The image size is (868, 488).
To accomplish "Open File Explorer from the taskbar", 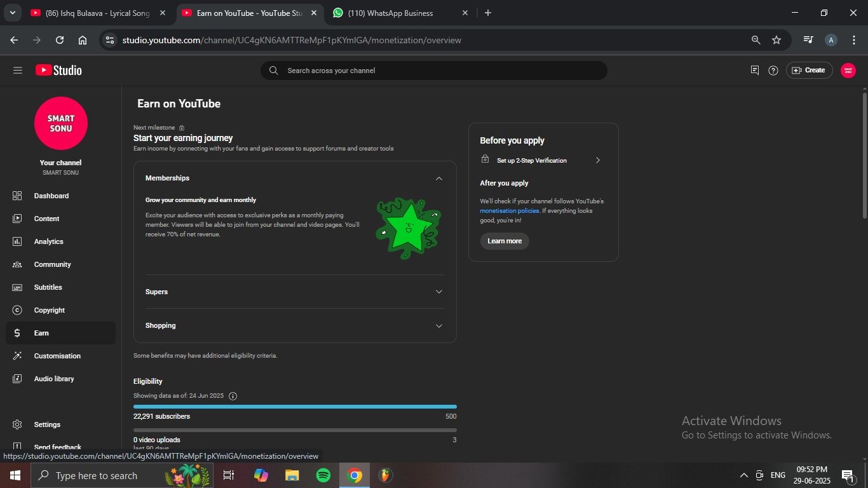I will point(292,475).
